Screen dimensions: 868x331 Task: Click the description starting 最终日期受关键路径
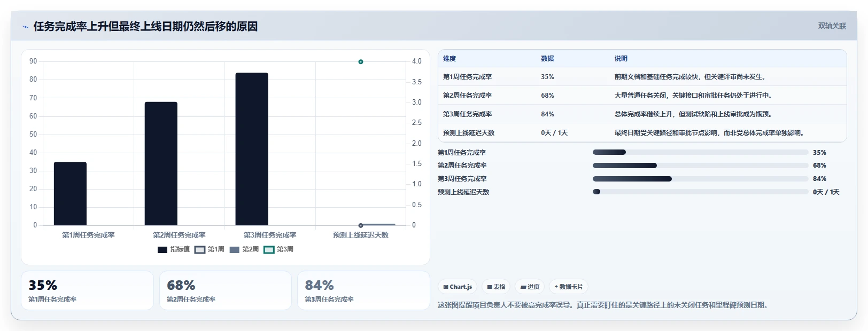(x=710, y=133)
